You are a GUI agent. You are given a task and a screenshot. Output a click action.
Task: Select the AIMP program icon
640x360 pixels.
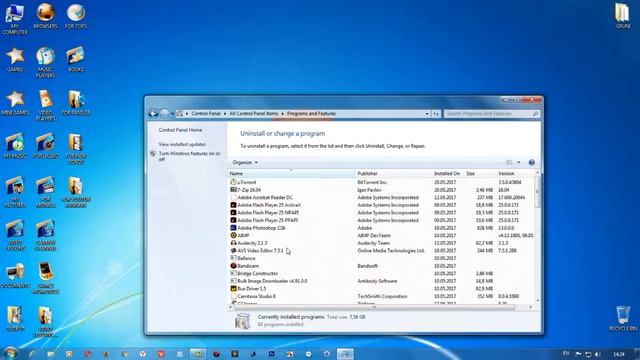(233, 235)
